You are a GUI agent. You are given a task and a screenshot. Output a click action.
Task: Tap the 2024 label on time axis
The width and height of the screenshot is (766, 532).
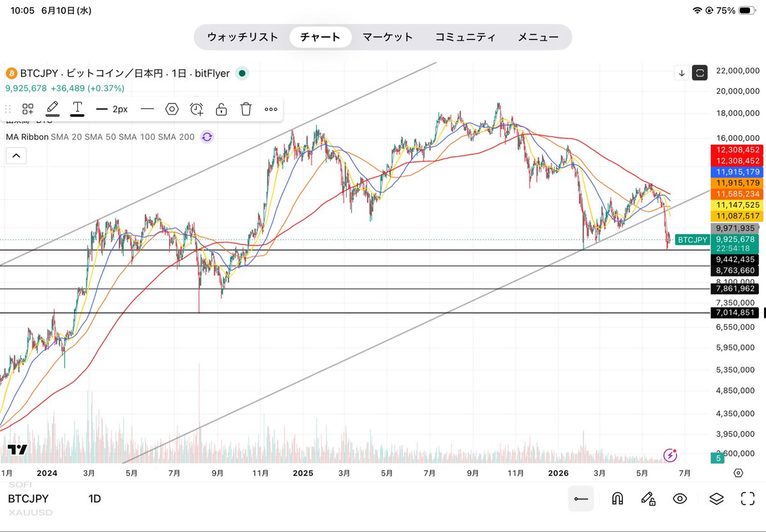coord(47,473)
